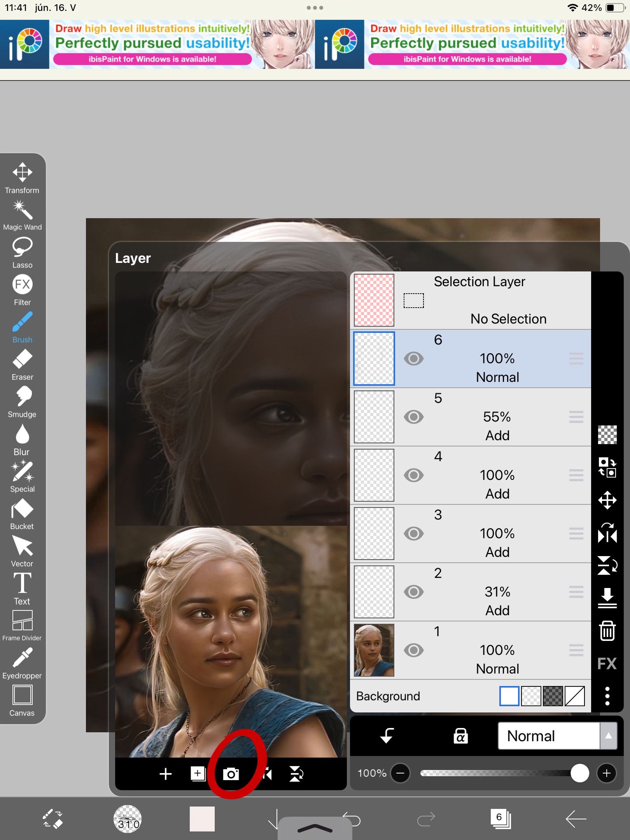Hide layer 1 with its eye icon
This screenshot has width=630, height=840.
pos(413,650)
